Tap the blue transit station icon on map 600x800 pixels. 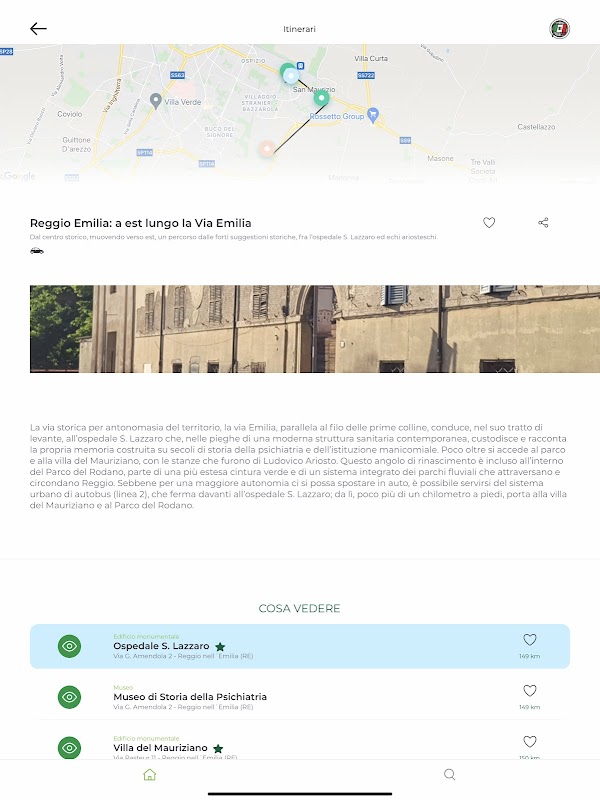pos(301,65)
